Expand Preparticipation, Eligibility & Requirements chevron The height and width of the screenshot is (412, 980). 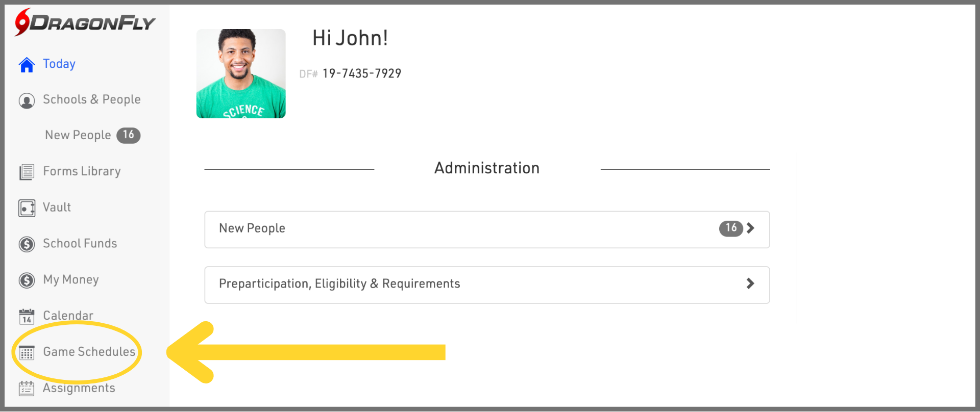[x=750, y=284]
